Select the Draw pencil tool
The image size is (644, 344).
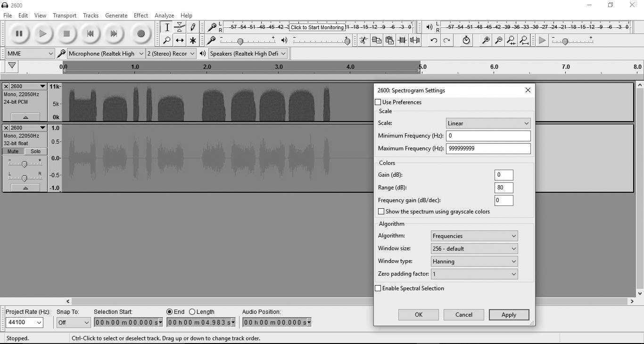(193, 27)
